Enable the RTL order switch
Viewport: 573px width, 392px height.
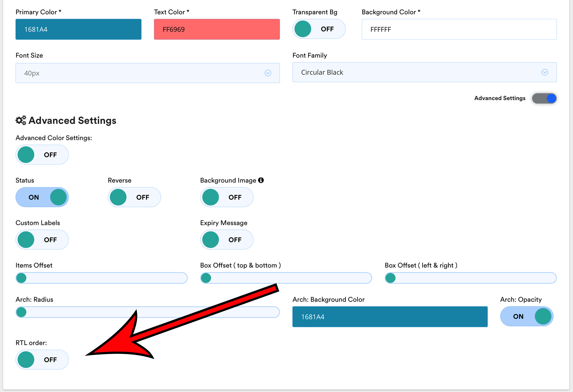click(x=42, y=360)
